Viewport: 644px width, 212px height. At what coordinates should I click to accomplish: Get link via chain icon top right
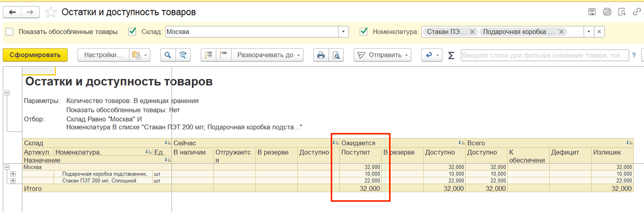tap(637, 12)
